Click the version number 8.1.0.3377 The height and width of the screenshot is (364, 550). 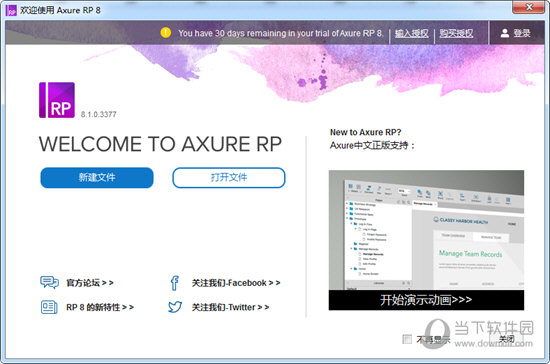click(x=99, y=114)
